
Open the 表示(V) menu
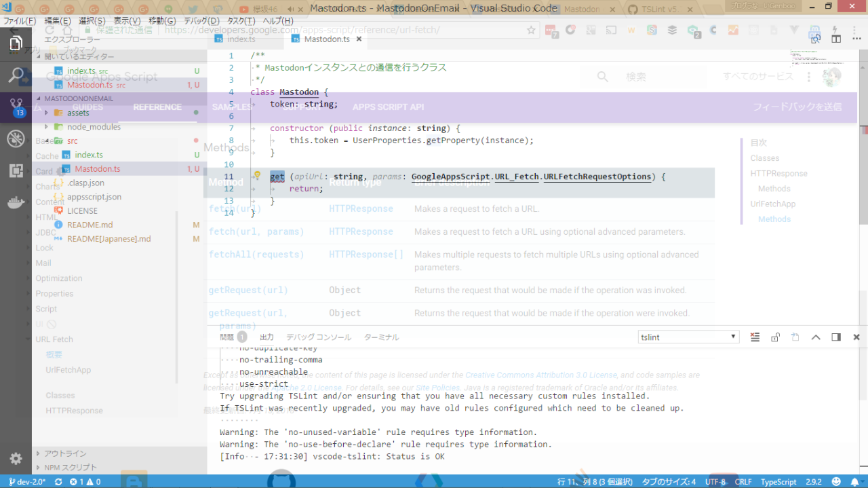[127, 21]
